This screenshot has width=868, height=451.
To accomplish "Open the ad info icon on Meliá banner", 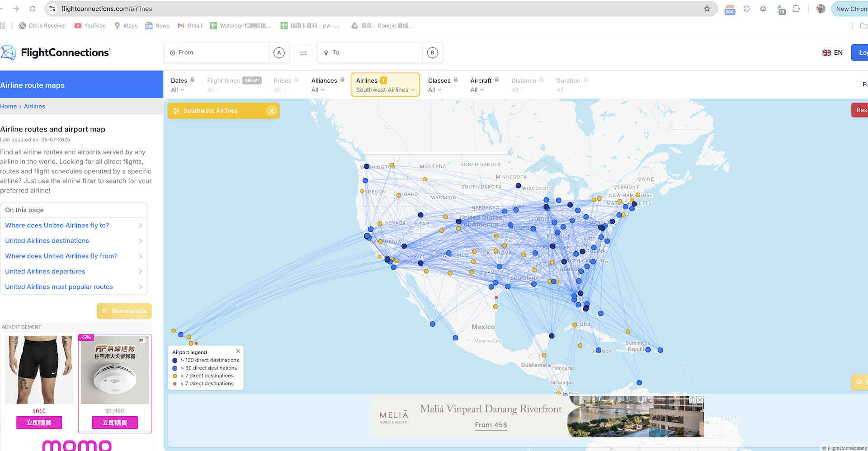I will pos(693,400).
